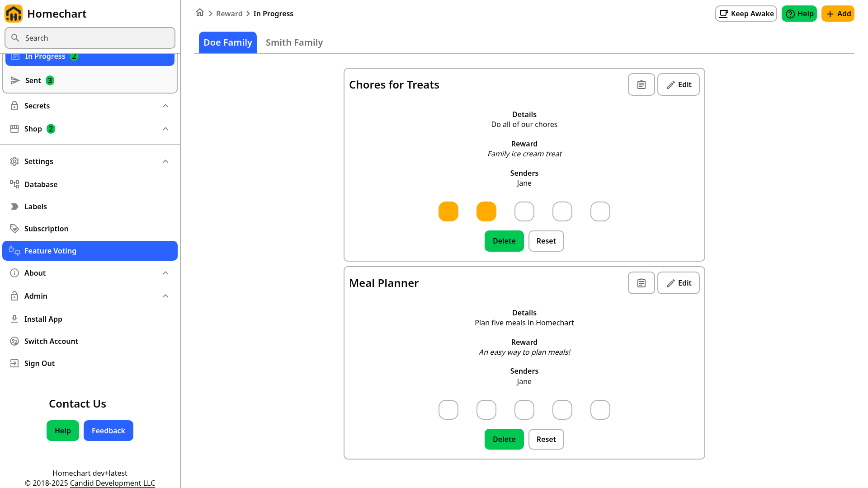Toggle the Keep Awake button
This screenshot has height=488, width=868.
pyautogui.click(x=746, y=14)
